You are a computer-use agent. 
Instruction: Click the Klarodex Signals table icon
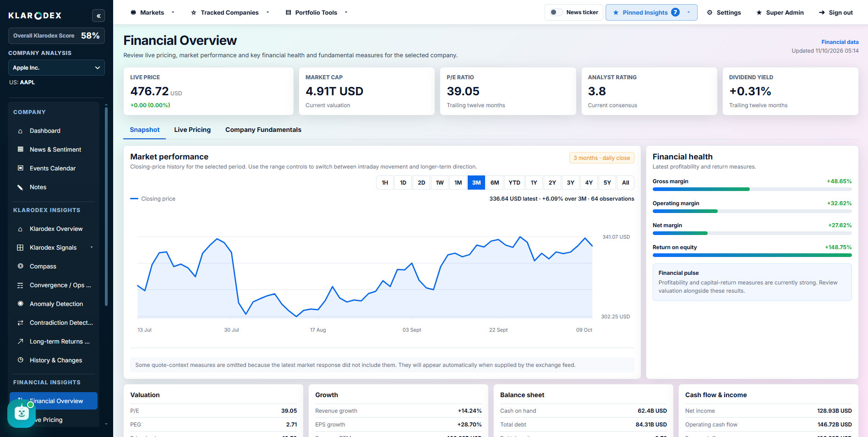click(x=20, y=247)
